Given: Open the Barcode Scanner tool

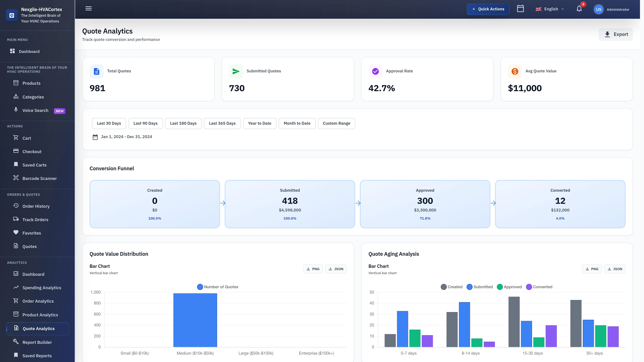Looking at the screenshot, I should pos(40,178).
